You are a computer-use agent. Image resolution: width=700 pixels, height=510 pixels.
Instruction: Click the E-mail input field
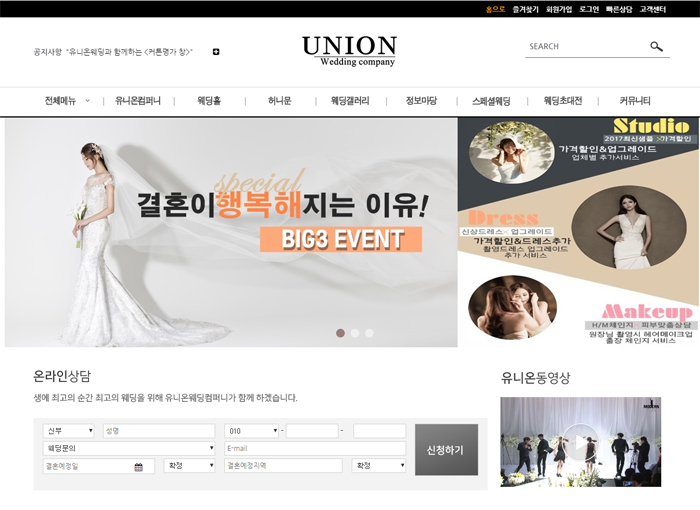point(315,448)
